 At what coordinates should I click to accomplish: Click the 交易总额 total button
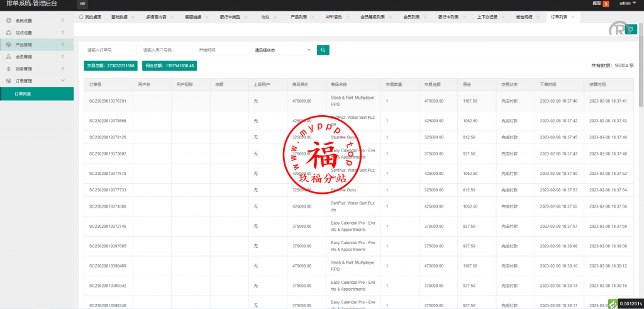click(x=109, y=65)
